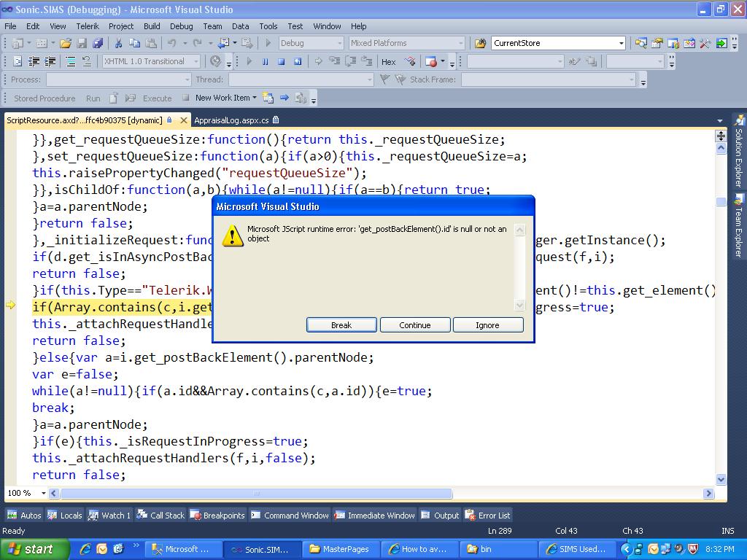The height and width of the screenshot is (560, 747).
Task: Click editor vertical scroll down arrow
Action: 721,480
